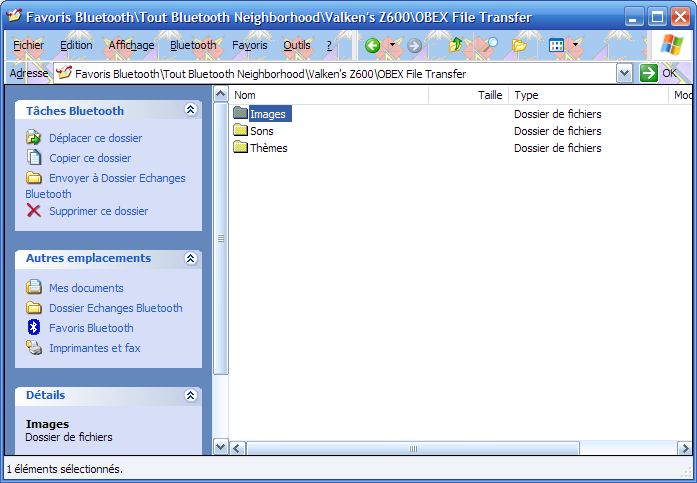The width and height of the screenshot is (697, 483).
Task: Open the address bar dropdown arrow
Action: pyautogui.click(x=625, y=73)
